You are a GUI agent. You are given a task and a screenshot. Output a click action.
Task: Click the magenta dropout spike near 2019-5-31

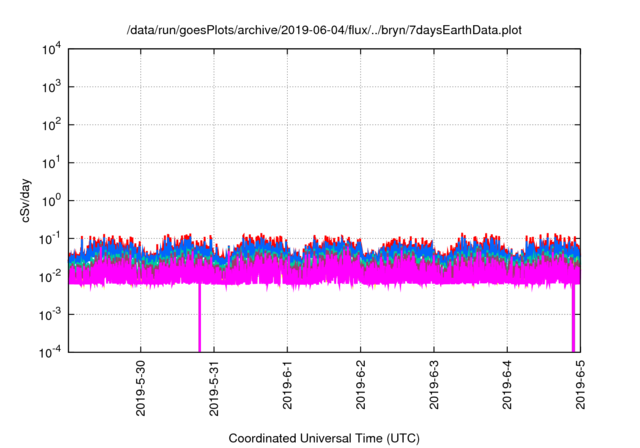tap(200, 317)
